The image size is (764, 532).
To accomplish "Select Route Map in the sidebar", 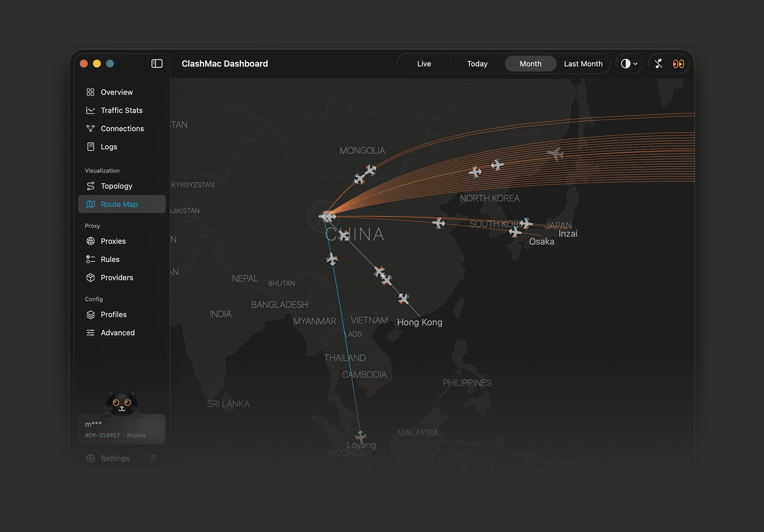I will pyautogui.click(x=122, y=204).
